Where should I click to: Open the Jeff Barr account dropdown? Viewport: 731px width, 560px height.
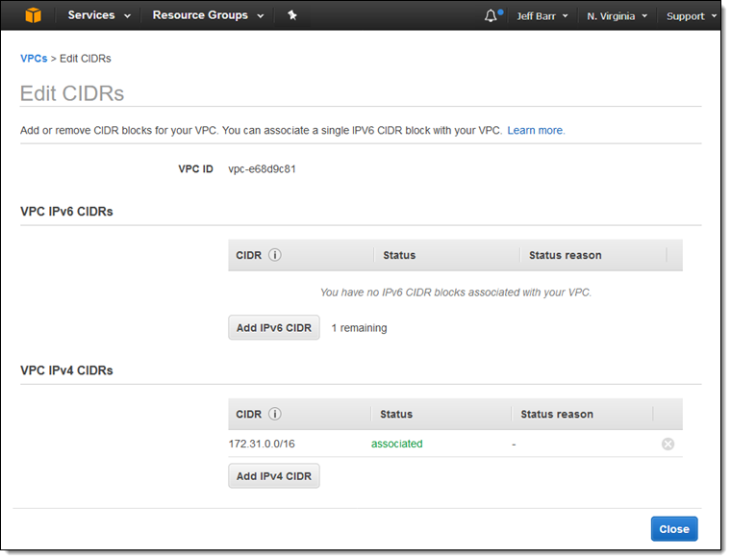[542, 16]
